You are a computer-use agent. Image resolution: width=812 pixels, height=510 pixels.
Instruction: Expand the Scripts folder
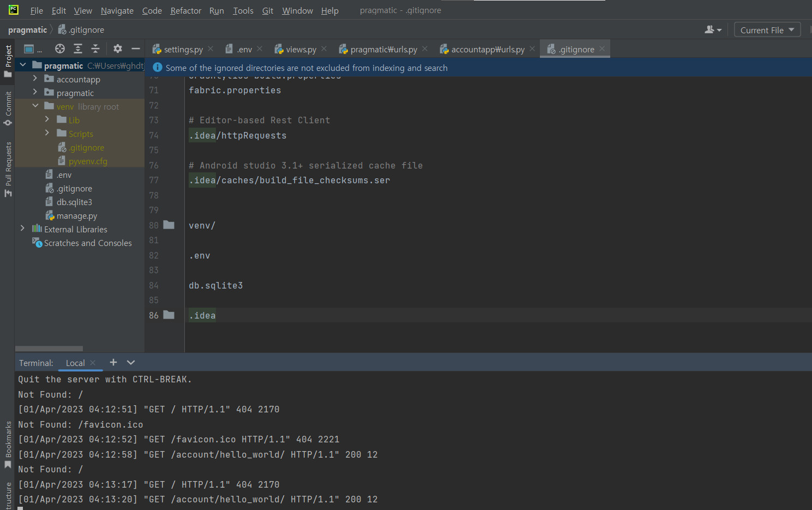47,133
